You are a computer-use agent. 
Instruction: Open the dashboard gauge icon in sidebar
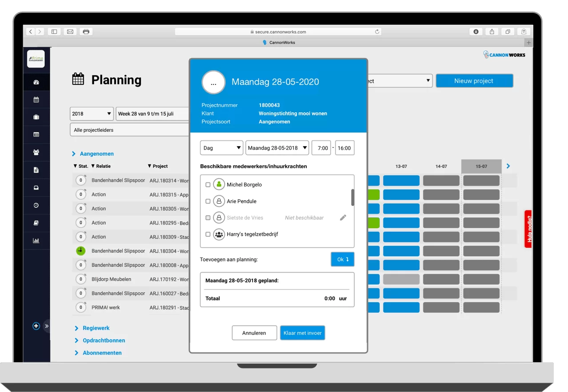36,82
